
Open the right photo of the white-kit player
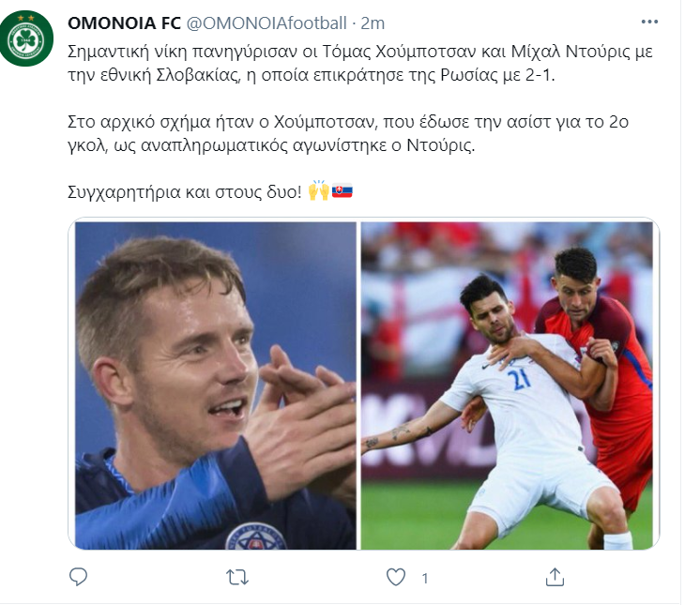tap(507, 386)
